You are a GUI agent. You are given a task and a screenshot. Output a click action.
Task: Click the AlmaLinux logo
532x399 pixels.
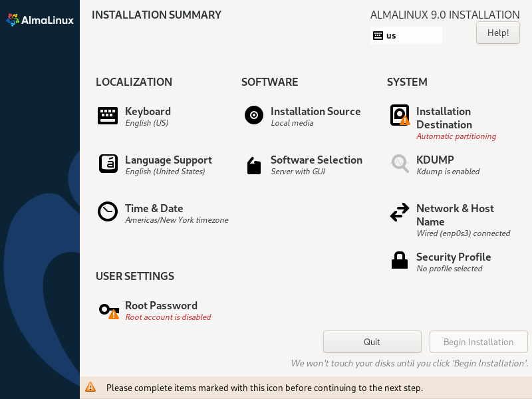pos(40,20)
